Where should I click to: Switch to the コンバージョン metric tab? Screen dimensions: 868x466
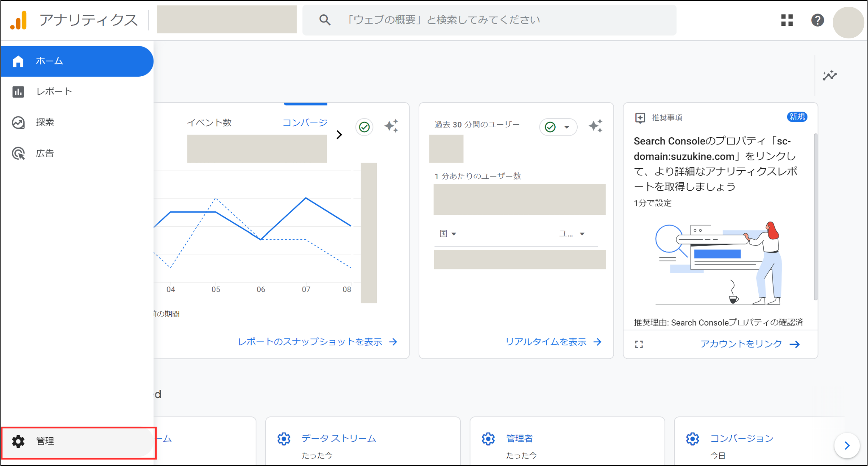point(305,123)
